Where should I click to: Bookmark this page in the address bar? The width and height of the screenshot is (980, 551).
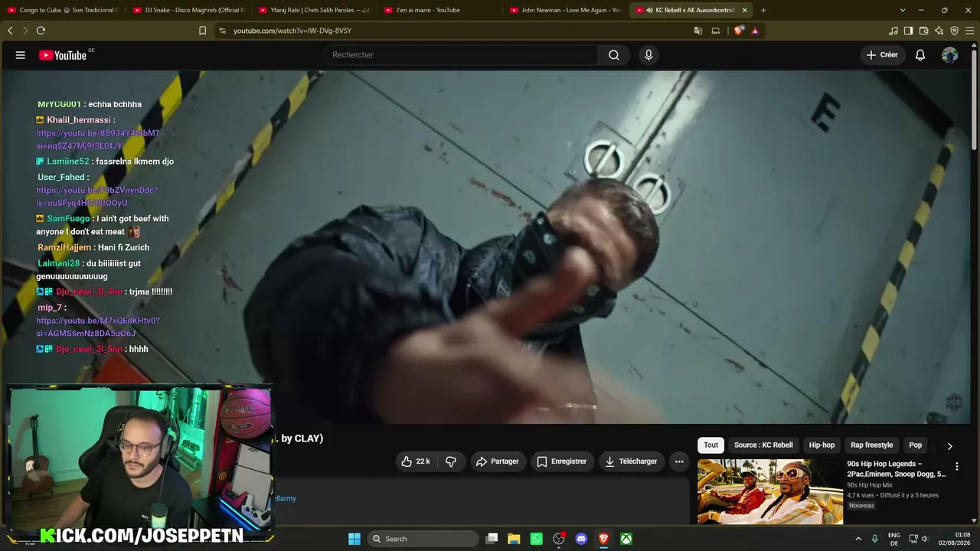(202, 31)
